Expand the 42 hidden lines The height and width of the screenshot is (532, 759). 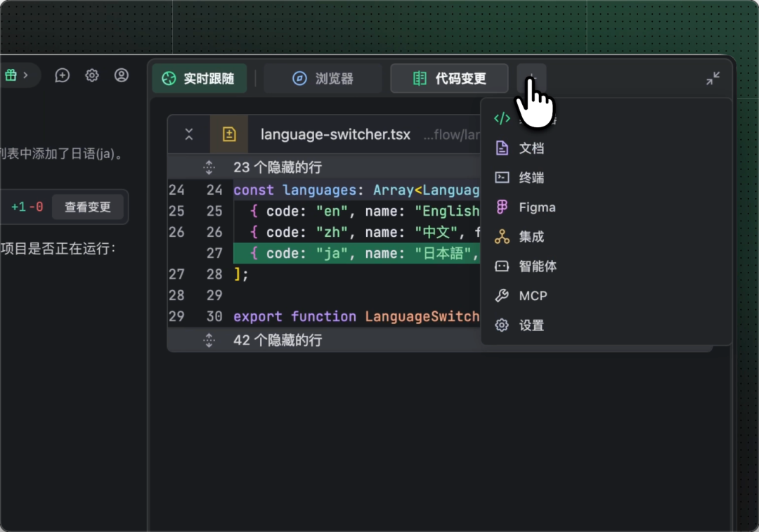click(209, 340)
